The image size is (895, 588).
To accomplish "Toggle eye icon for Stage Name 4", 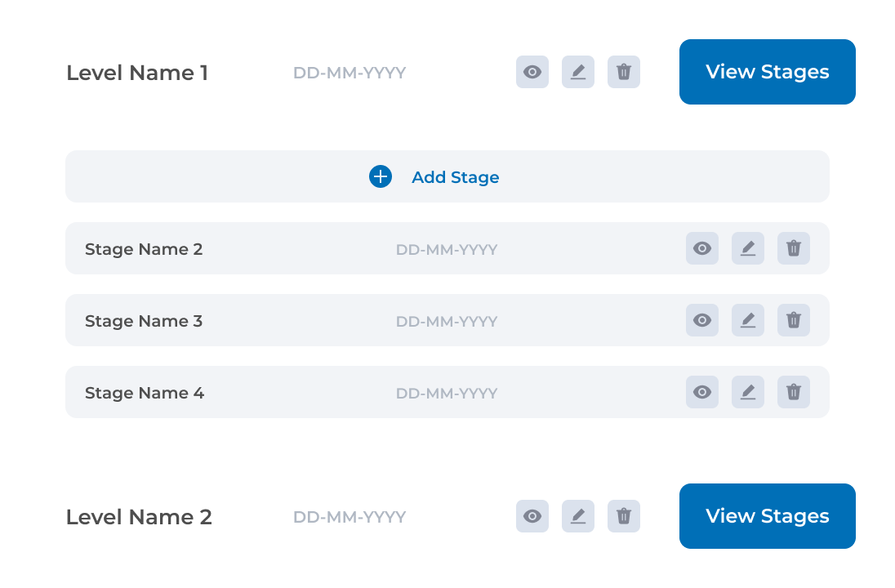I will [x=702, y=392].
